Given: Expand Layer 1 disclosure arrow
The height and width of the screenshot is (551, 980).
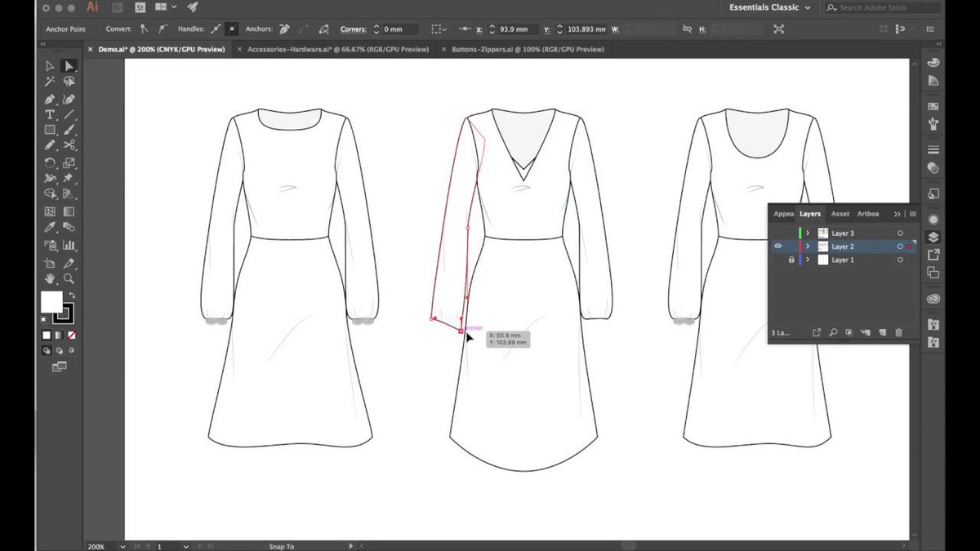Looking at the screenshot, I should [808, 260].
